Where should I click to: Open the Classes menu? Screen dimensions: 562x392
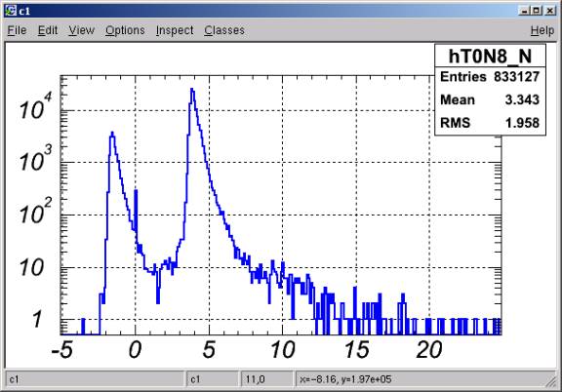224,30
